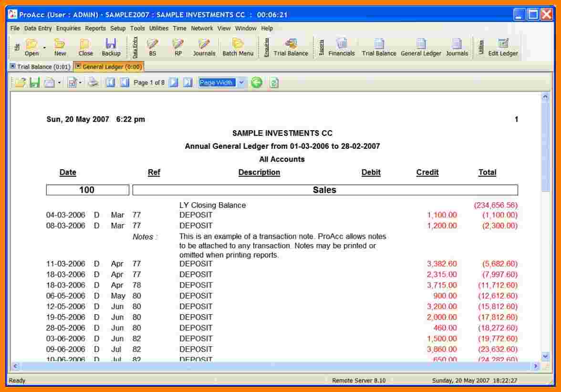Click the Credit column header

click(427, 173)
